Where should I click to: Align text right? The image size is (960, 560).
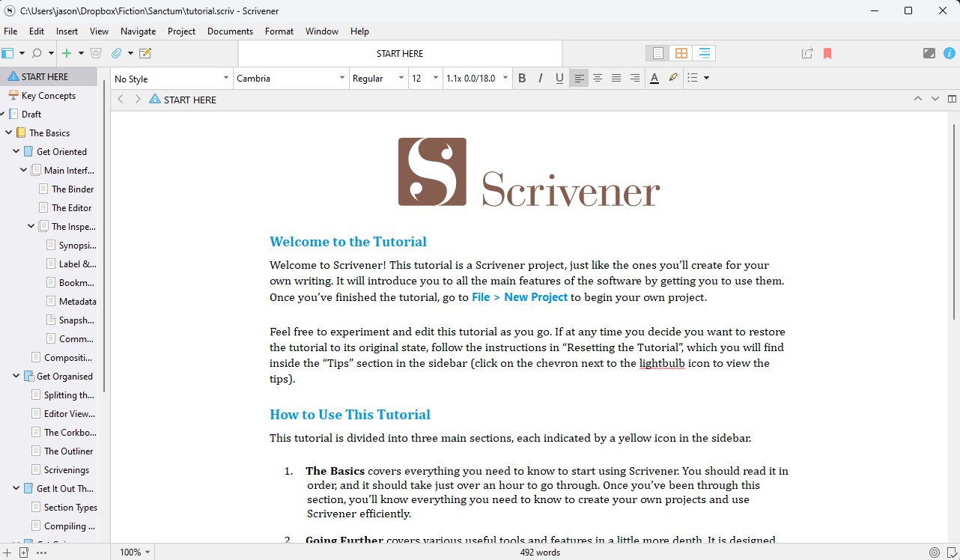click(x=635, y=78)
